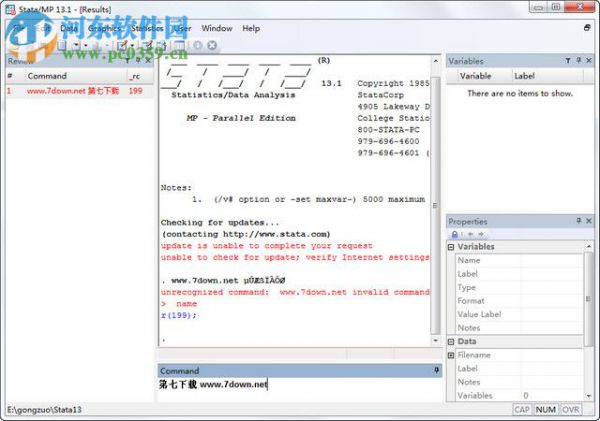Click the Stata icon in title bar
Screen dimensions: 600x421
(x=10, y=9)
